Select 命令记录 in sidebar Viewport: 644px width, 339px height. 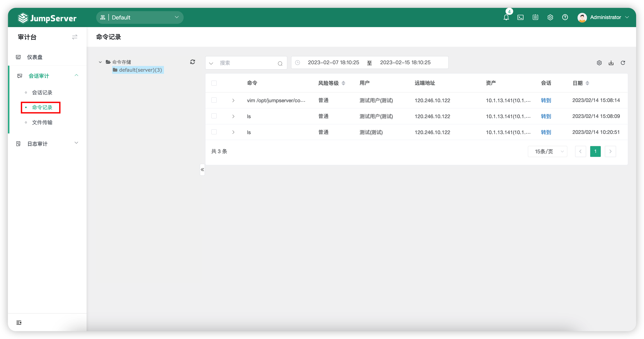42,107
